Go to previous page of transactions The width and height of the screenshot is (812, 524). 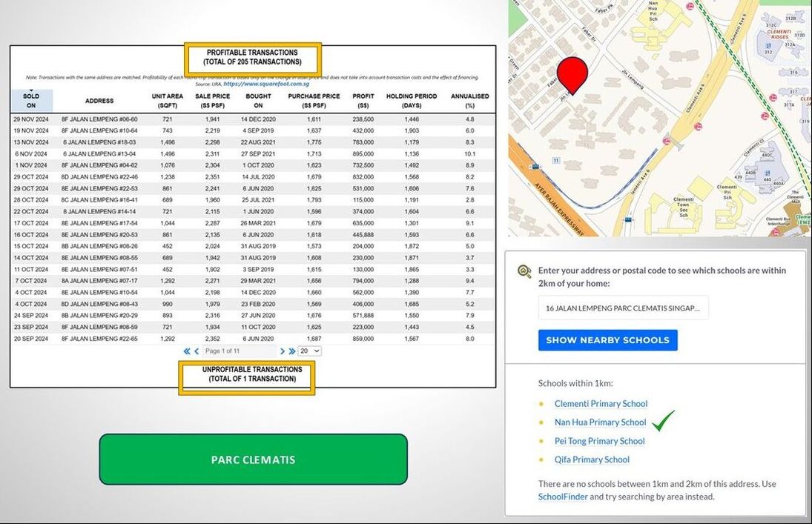click(x=197, y=351)
